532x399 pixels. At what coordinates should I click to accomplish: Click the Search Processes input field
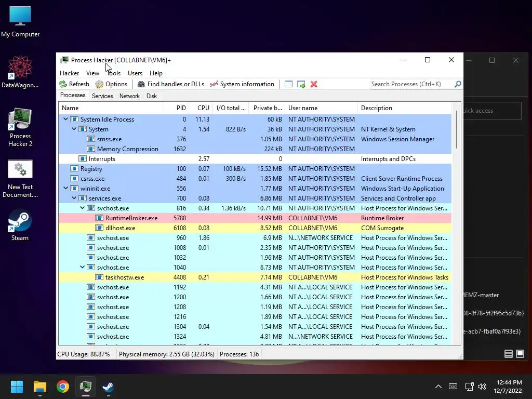pyautogui.click(x=411, y=84)
